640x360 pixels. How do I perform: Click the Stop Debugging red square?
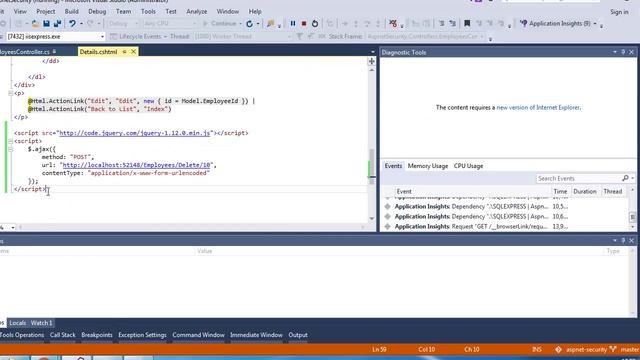click(x=304, y=24)
